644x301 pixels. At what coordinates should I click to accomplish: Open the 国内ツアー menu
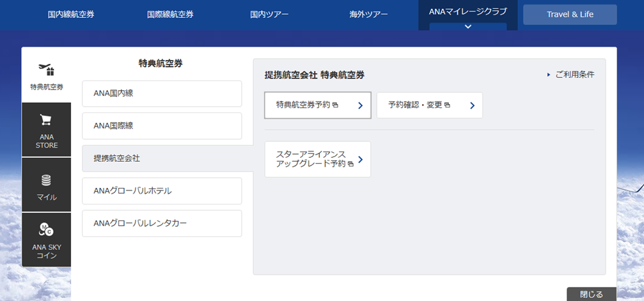click(x=269, y=14)
